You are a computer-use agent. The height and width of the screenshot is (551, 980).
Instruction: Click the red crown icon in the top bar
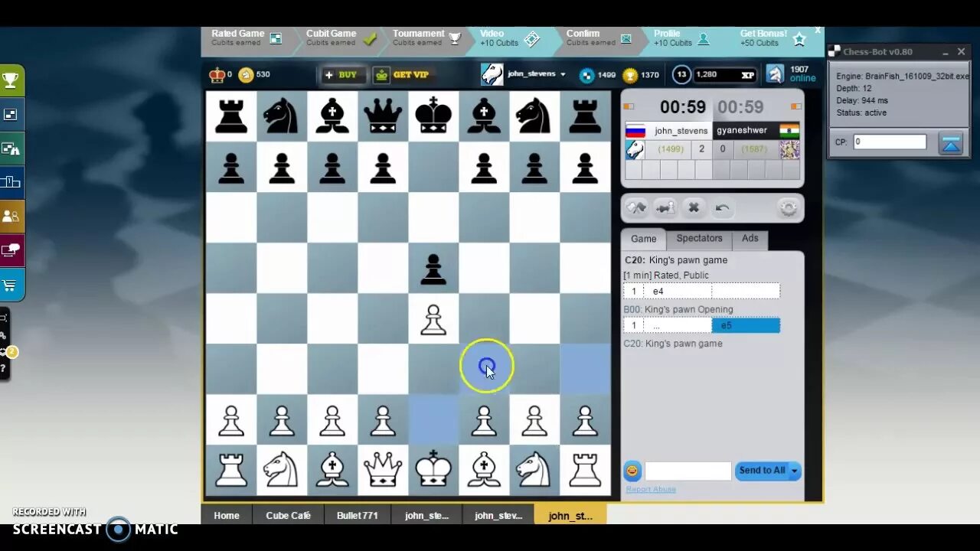217,74
